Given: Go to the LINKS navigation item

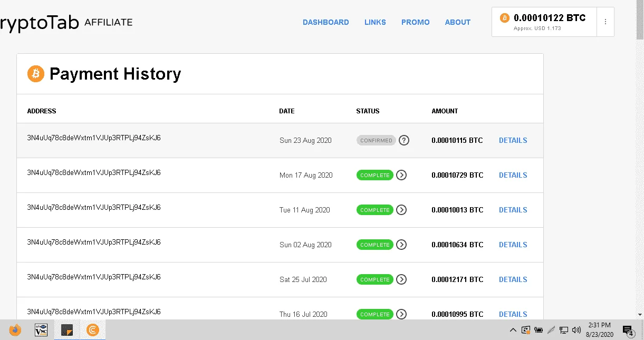Looking at the screenshot, I should coord(375,22).
